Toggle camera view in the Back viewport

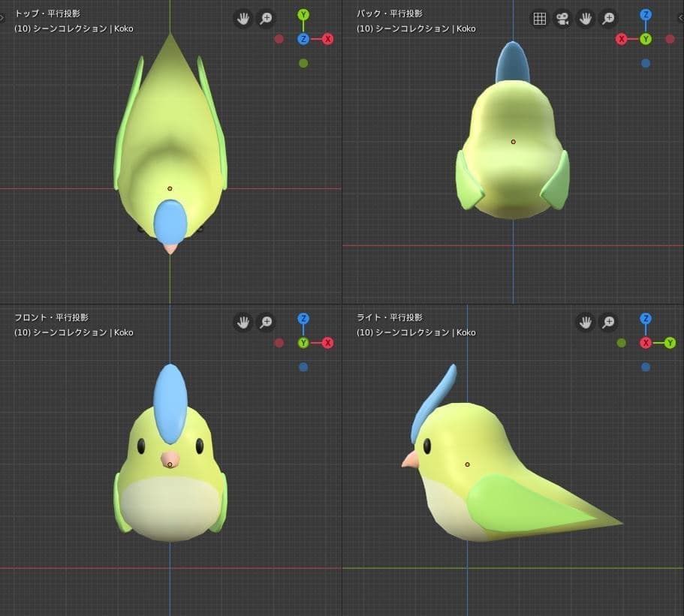(x=562, y=19)
